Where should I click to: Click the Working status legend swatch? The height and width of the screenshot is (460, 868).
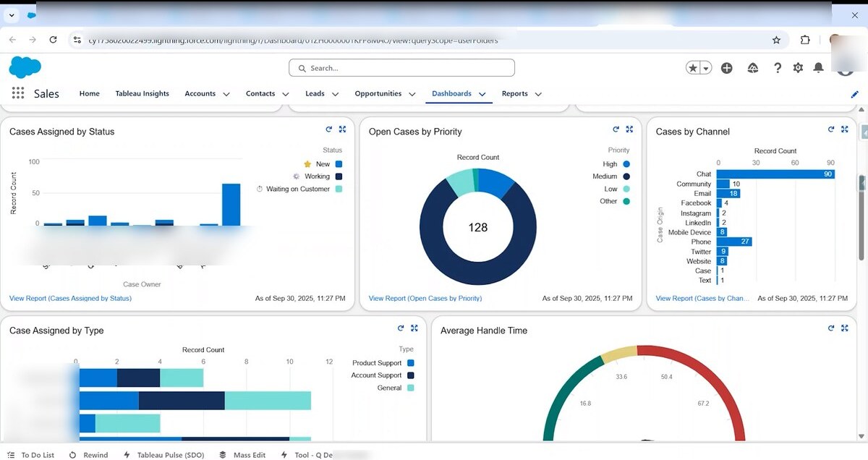point(339,176)
